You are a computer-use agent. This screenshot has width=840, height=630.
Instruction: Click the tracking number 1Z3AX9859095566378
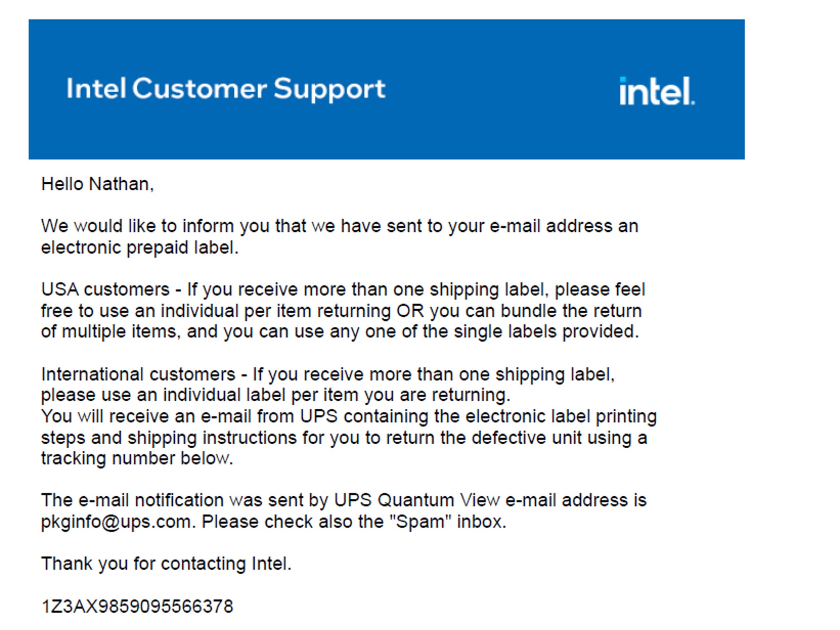click(x=137, y=606)
